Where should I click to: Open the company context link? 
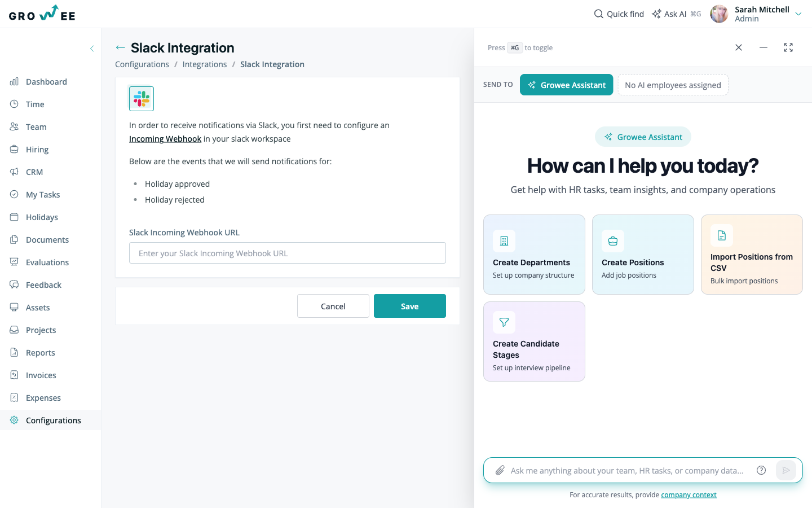tap(689, 495)
